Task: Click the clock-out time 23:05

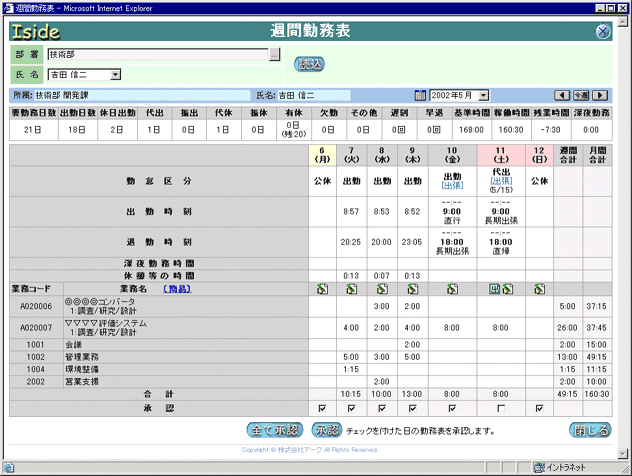Action: pyautogui.click(x=412, y=242)
